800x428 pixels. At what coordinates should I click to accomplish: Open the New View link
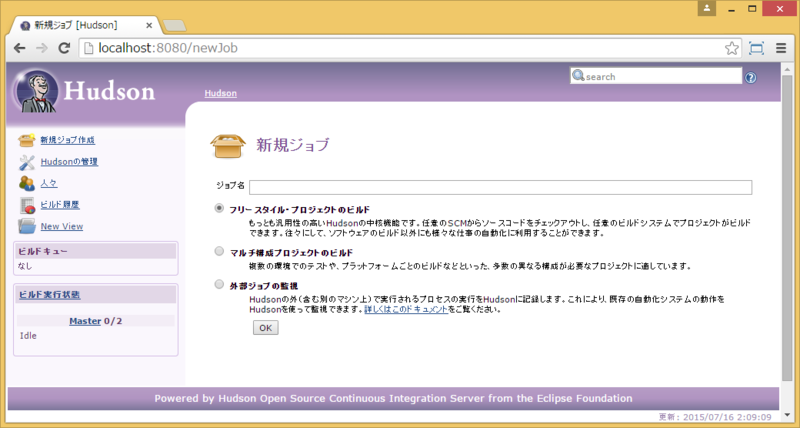(x=62, y=226)
